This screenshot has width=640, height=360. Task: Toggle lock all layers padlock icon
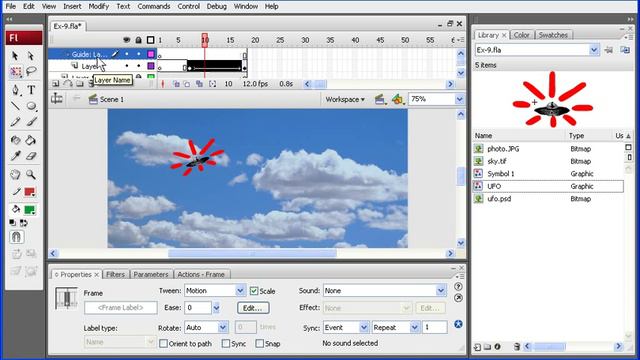pyautogui.click(x=138, y=40)
